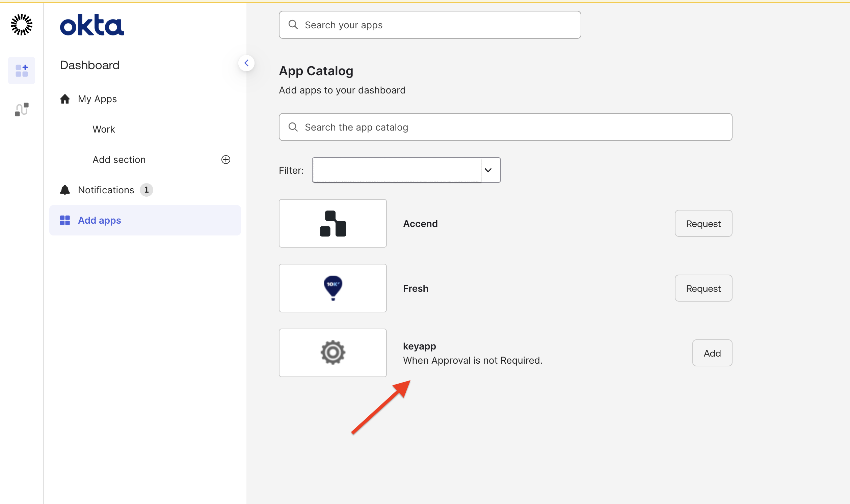Click the grid icon beside Add apps
The image size is (850, 504).
pos(65,220)
